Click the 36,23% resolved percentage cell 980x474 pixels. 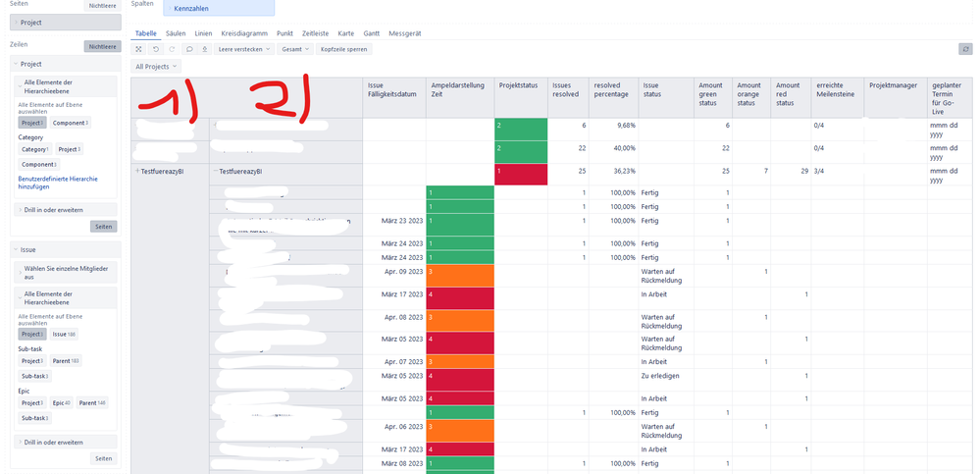[x=613, y=175]
